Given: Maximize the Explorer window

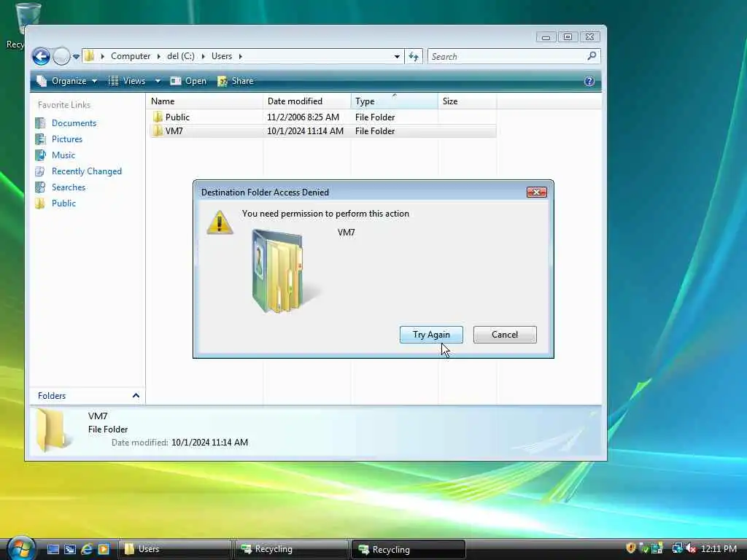Looking at the screenshot, I should pos(568,37).
